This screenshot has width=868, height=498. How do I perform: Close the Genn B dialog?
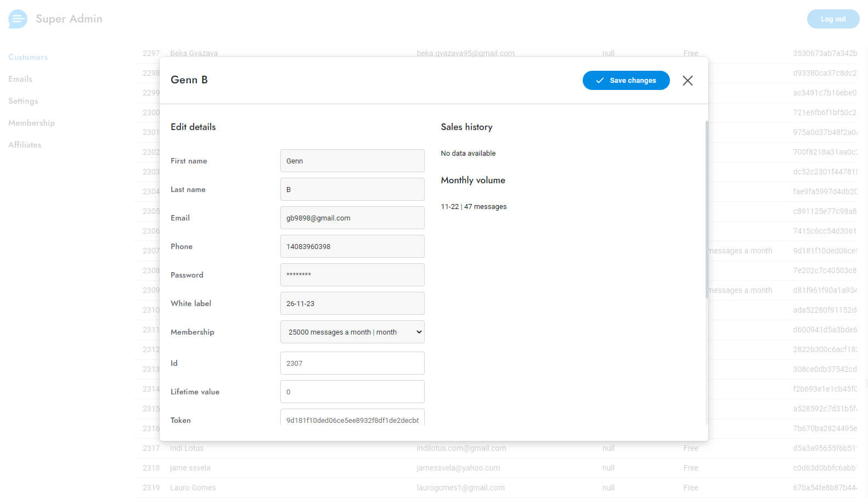coord(687,81)
